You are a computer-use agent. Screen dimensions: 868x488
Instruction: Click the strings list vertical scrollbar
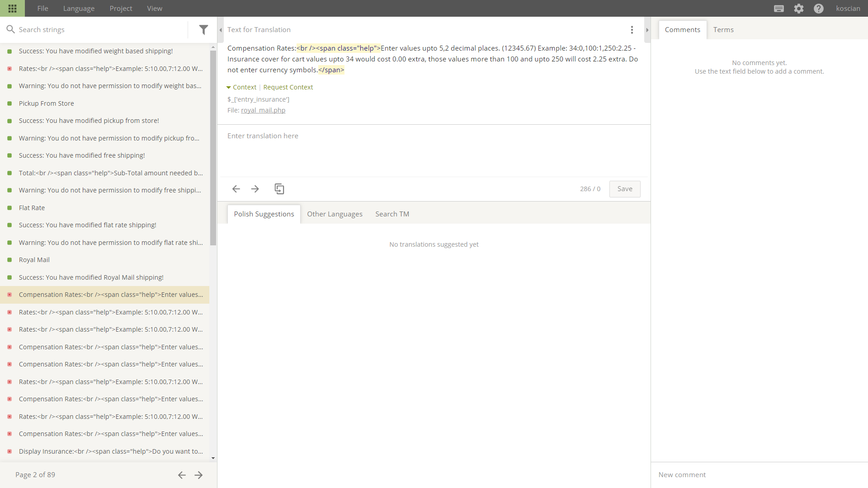213,148
